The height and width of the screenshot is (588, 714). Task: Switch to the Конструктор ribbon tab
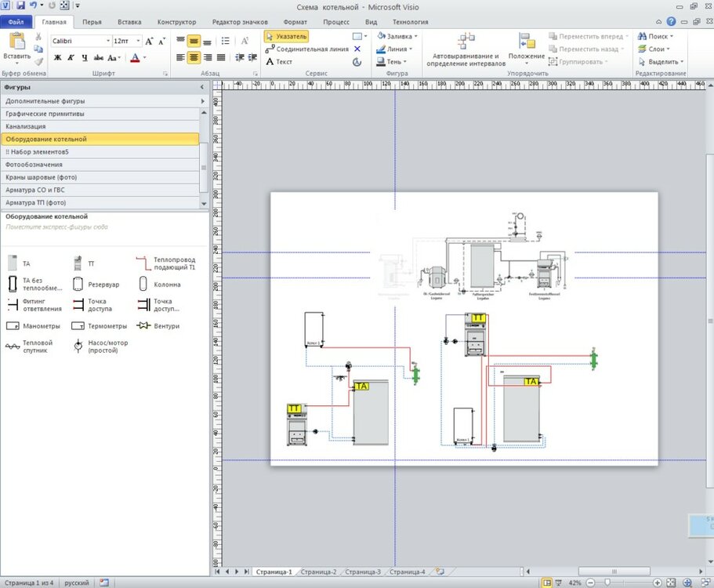pyautogui.click(x=176, y=23)
